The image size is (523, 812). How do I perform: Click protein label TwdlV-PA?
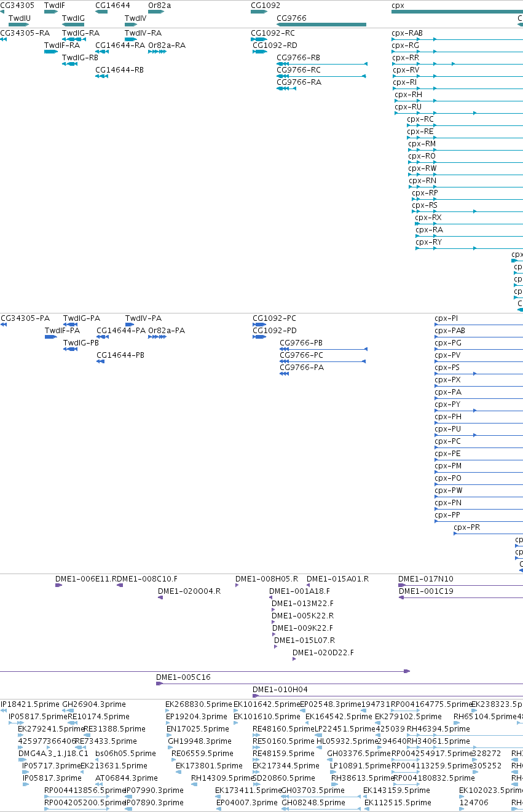click(143, 318)
